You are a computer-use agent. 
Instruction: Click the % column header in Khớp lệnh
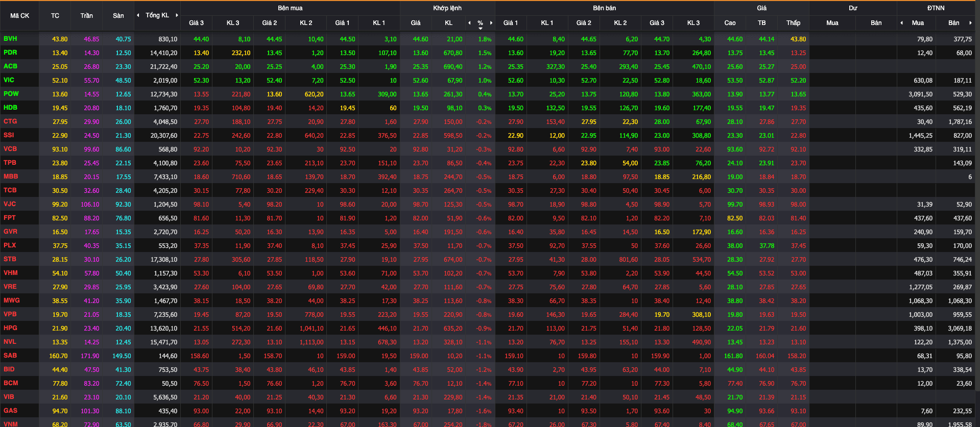[480, 23]
